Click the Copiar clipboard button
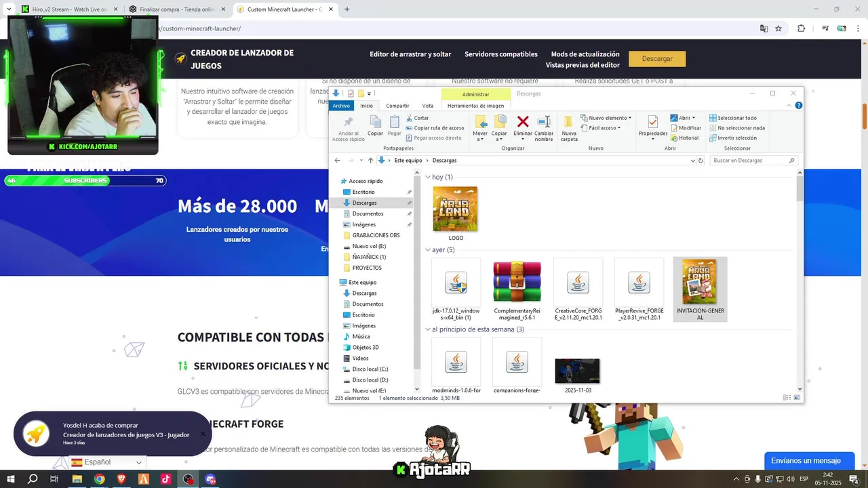 coord(375,125)
